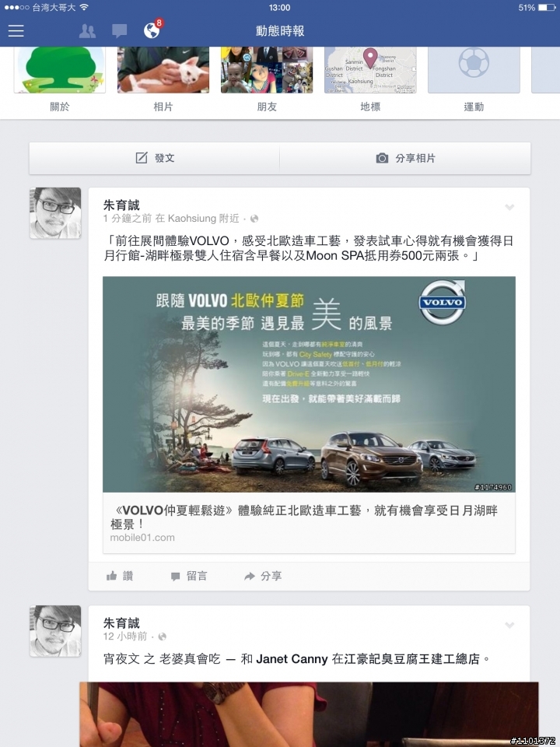Open notifications globe with 8 badge
The height and width of the screenshot is (747, 560).
coord(152,30)
